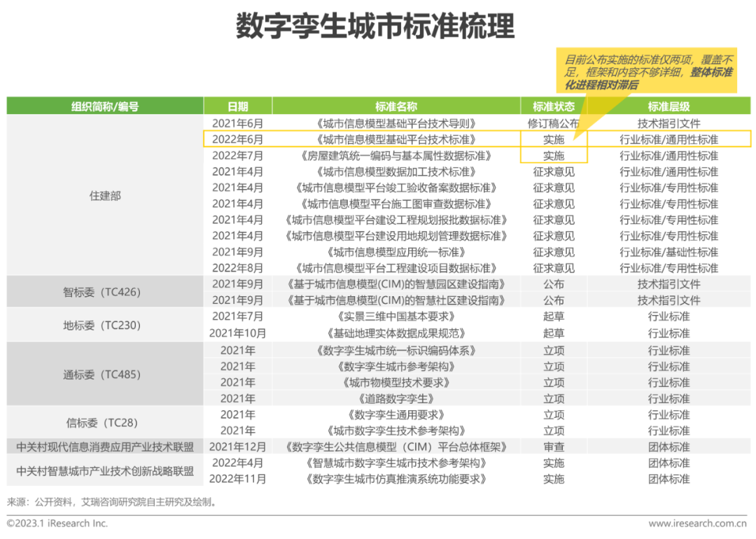The image size is (756, 539).
Task: Click the 通标委（TC485）cell
Action: click(x=104, y=374)
